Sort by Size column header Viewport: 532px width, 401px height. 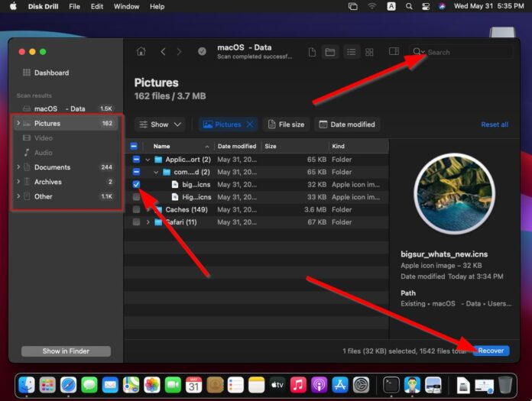pos(294,146)
